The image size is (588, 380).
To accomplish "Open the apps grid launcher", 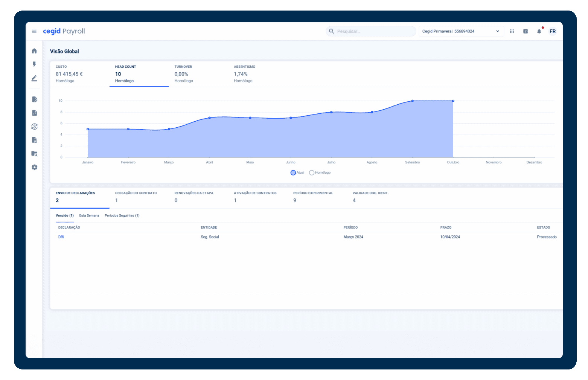I will 512,31.
